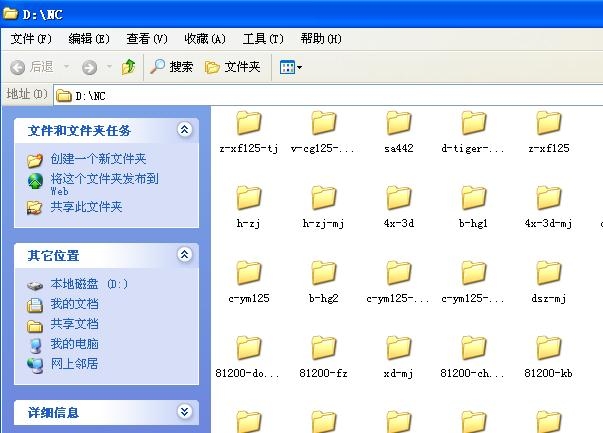Click 将这个文件夹发布到 Web link

pos(104,184)
